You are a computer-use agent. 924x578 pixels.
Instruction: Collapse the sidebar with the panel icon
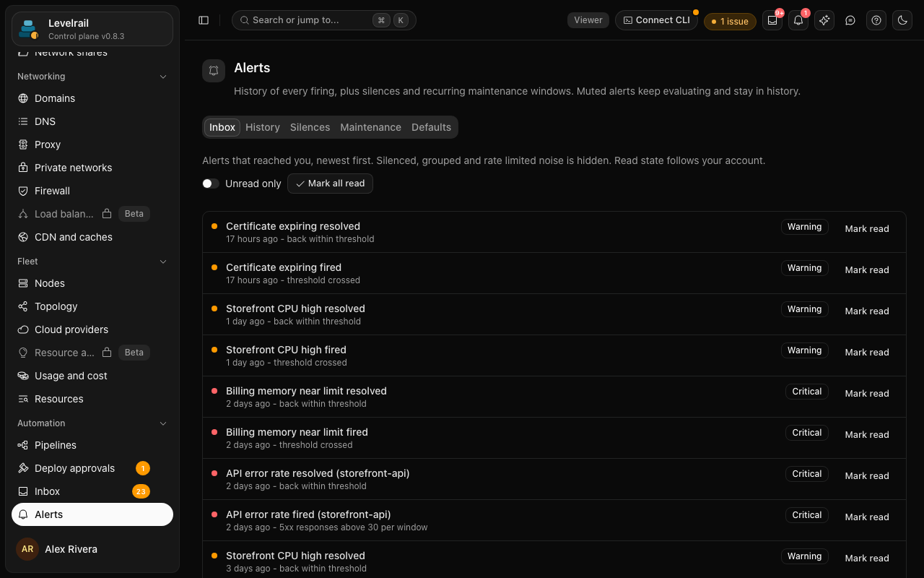click(x=204, y=20)
